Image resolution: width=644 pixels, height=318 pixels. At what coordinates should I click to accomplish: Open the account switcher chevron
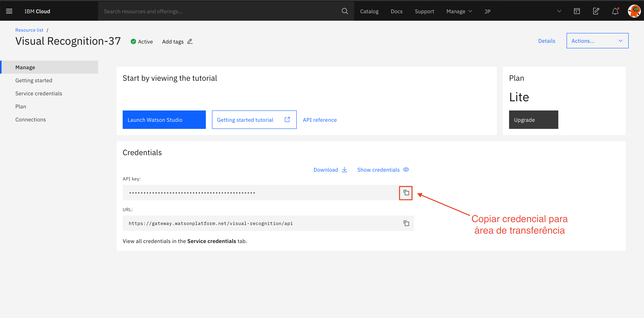pyautogui.click(x=559, y=11)
